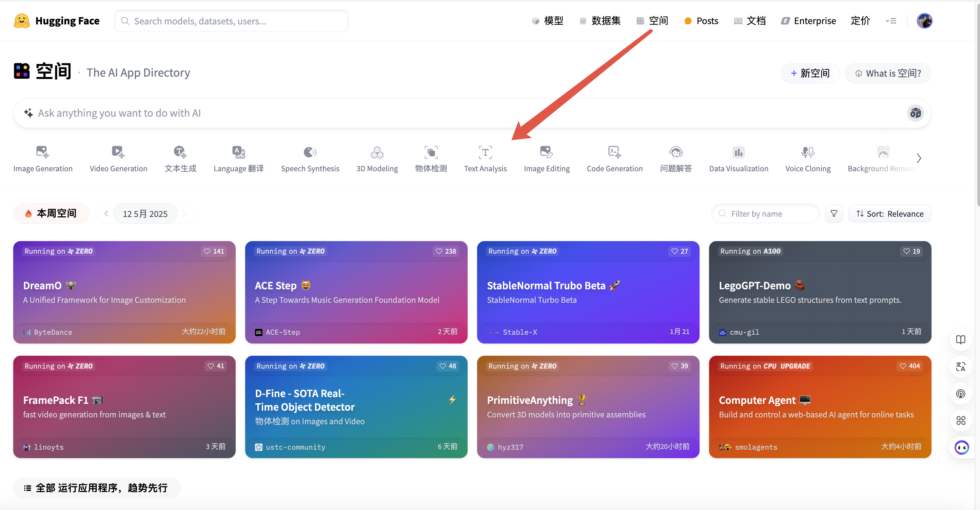Open the DreamO space card
The width and height of the screenshot is (980, 510).
pyautogui.click(x=124, y=292)
